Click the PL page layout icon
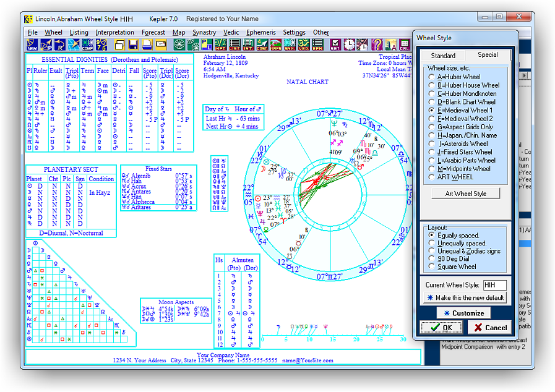This screenshot has height=392, width=555. point(207,45)
